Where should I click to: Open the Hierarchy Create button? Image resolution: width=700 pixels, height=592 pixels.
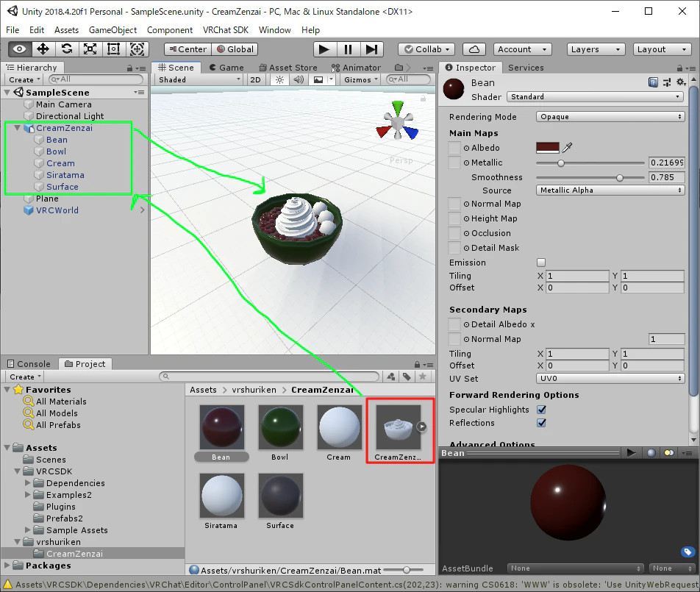pyautogui.click(x=24, y=80)
